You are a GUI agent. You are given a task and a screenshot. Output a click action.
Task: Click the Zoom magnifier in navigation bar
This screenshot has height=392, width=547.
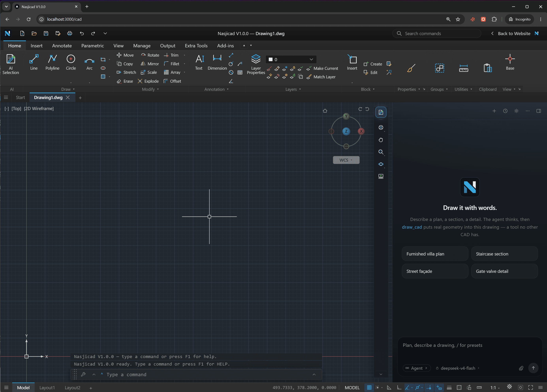click(381, 152)
